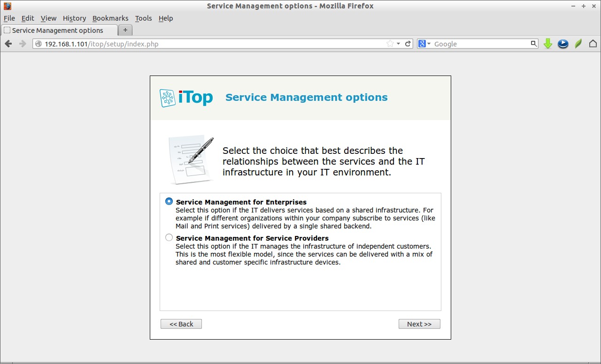Click the Firefox icon in title bar
The height and width of the screenshot is (364, 601).
(x=7, y=6)
